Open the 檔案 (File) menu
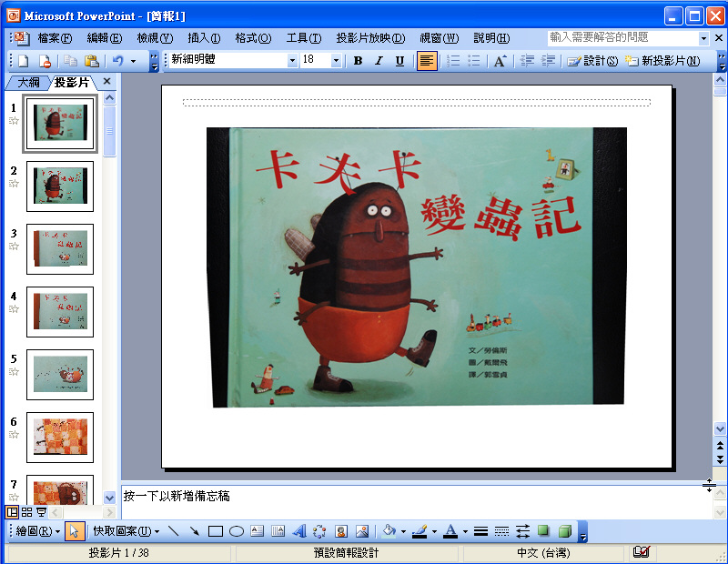Viewport: 728px width, 564px height. [x=55, y=38]
